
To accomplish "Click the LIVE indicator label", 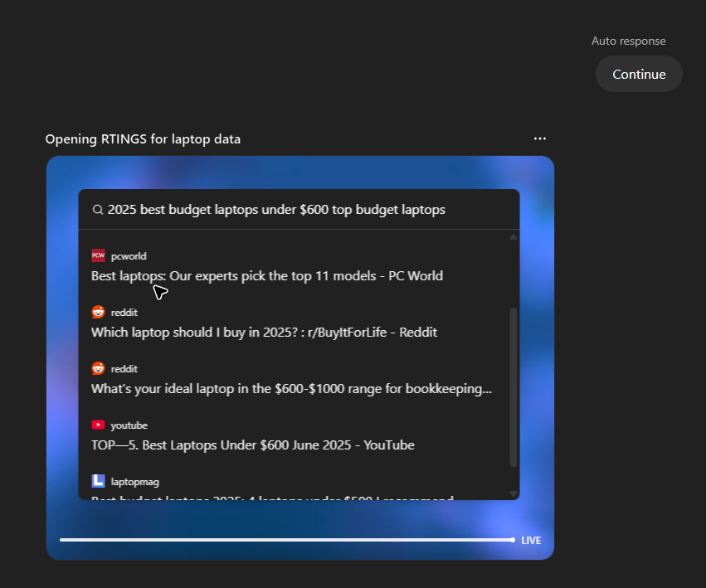I will 531,540.
